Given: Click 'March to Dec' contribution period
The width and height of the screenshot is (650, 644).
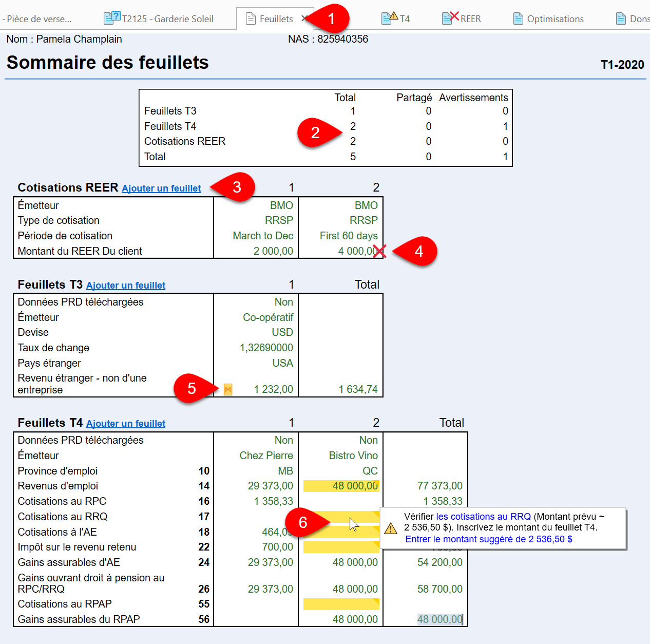Looking at the screenshot, I should 263,236.
